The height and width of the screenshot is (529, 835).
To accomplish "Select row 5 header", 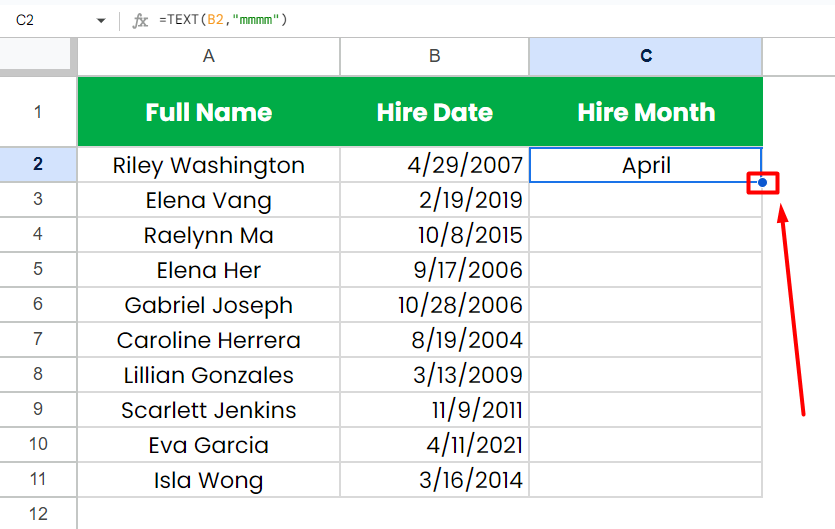I will 38,270.
